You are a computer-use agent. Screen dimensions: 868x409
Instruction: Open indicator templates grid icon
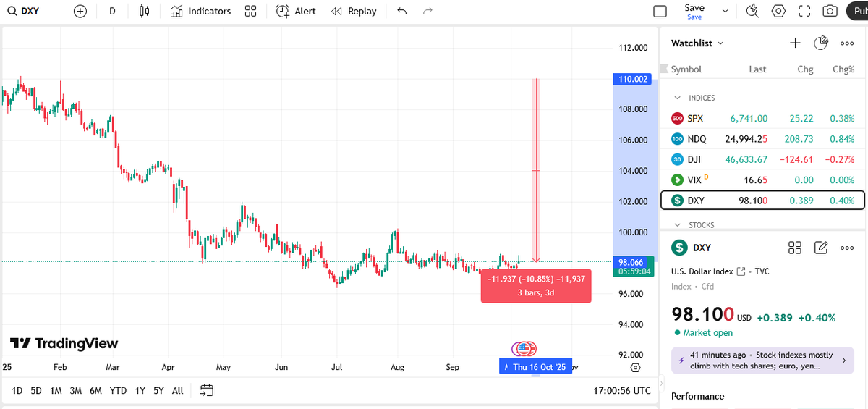click(251, 11)
